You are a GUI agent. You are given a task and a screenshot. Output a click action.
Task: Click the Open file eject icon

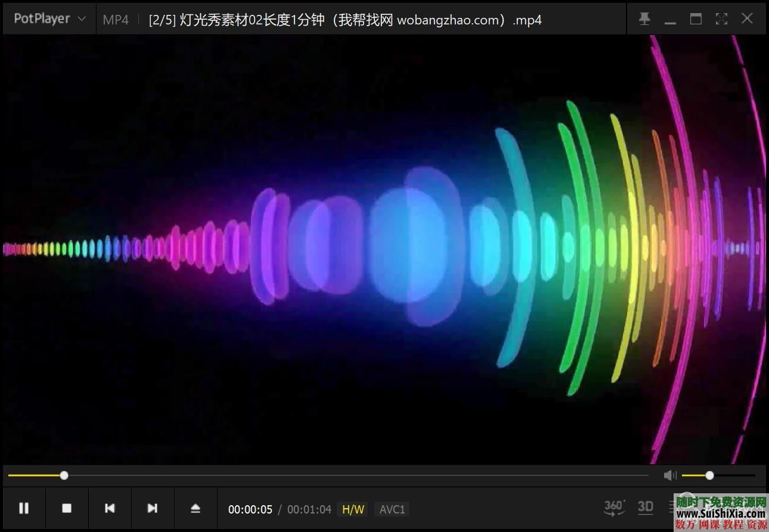[196, 508]
